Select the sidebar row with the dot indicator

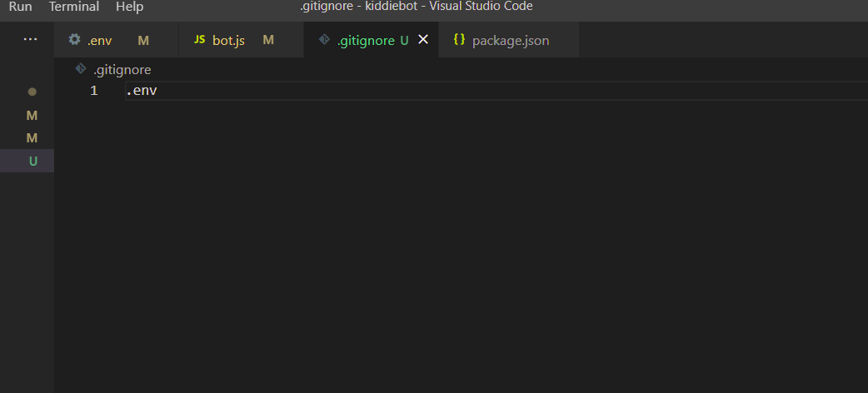[27, 92]
